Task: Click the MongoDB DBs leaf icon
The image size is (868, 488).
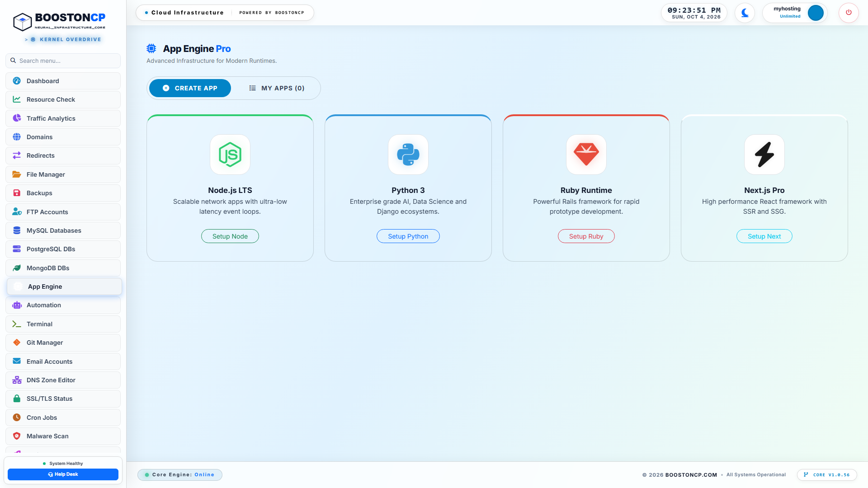Action: pos(17,268)
